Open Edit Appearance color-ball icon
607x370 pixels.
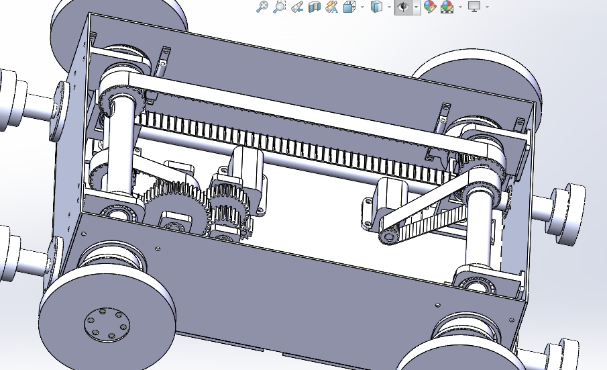click(x=430, y=7)
